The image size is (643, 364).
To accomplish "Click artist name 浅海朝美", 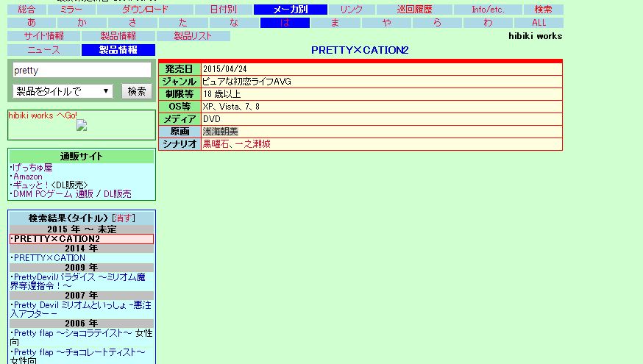I will (220, 131).
